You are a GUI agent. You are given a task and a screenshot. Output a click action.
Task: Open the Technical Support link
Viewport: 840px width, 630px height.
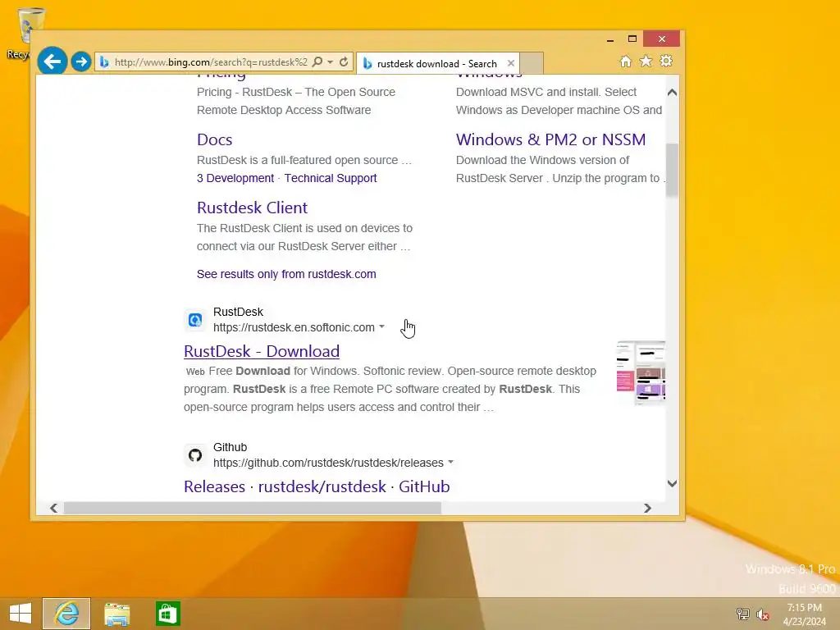tap(331, 178)
